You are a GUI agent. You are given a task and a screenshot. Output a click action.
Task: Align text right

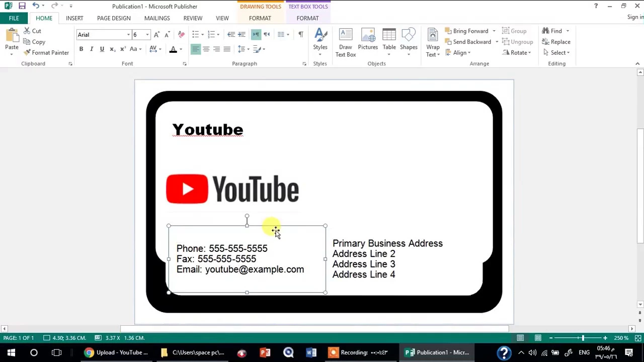point(216,49)
